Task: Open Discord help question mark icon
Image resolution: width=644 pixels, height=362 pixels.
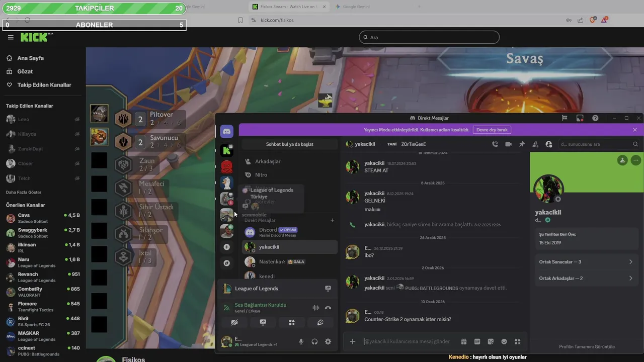Action: tap(595, 118)
